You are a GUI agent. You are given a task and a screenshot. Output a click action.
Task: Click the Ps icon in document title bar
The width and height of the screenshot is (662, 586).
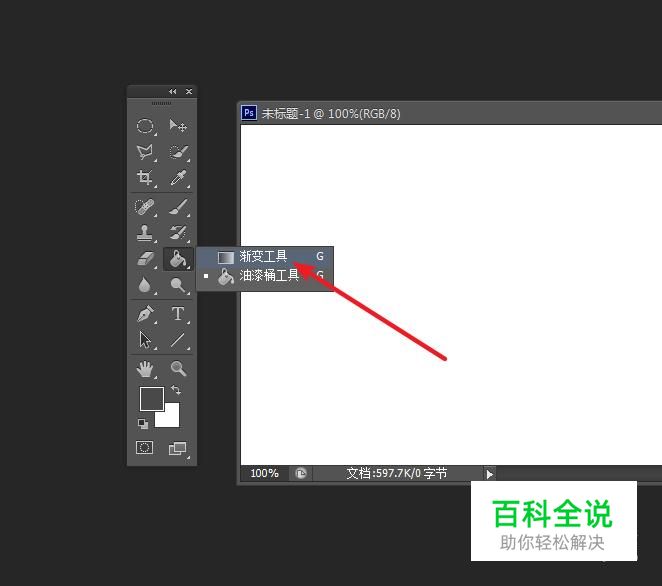coord(249,113)
